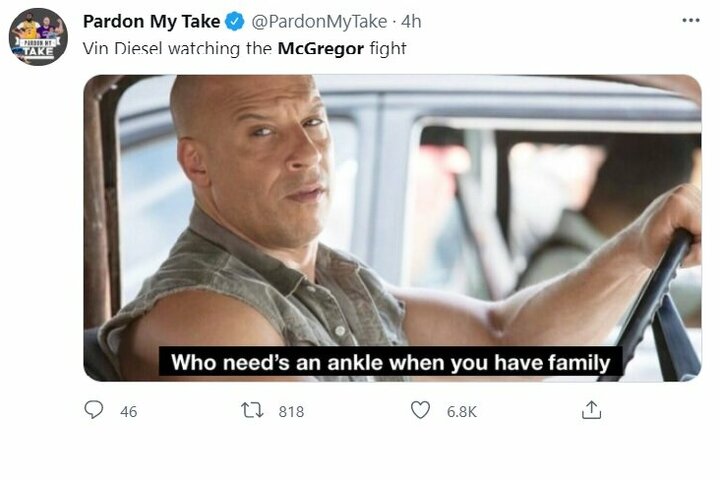The height and width of the screenshot is (480, 720).
Task: Open the share tweet icon
Action: (x=591, y=410)
